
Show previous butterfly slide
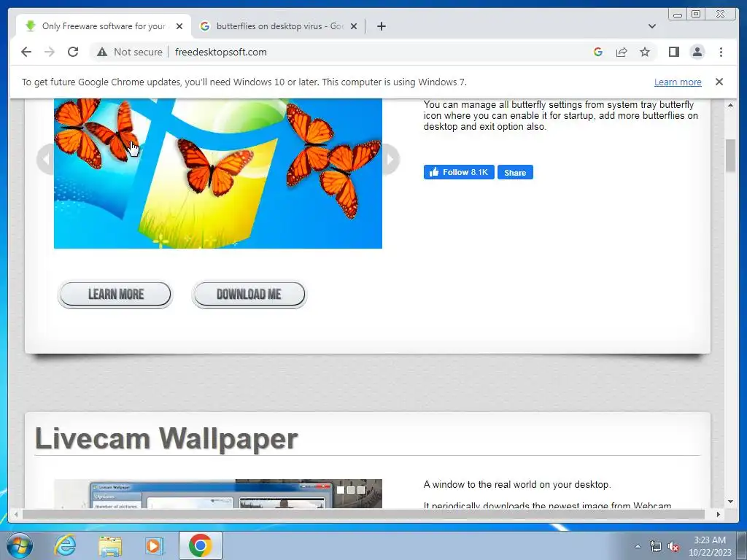click(46, 159)
